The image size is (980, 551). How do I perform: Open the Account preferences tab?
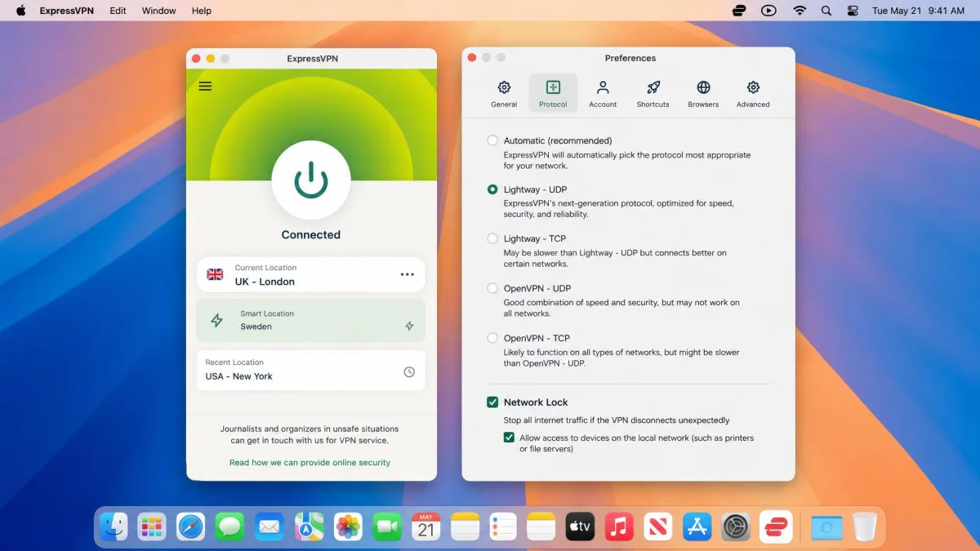pyautogui.click(x=603, y=94)
